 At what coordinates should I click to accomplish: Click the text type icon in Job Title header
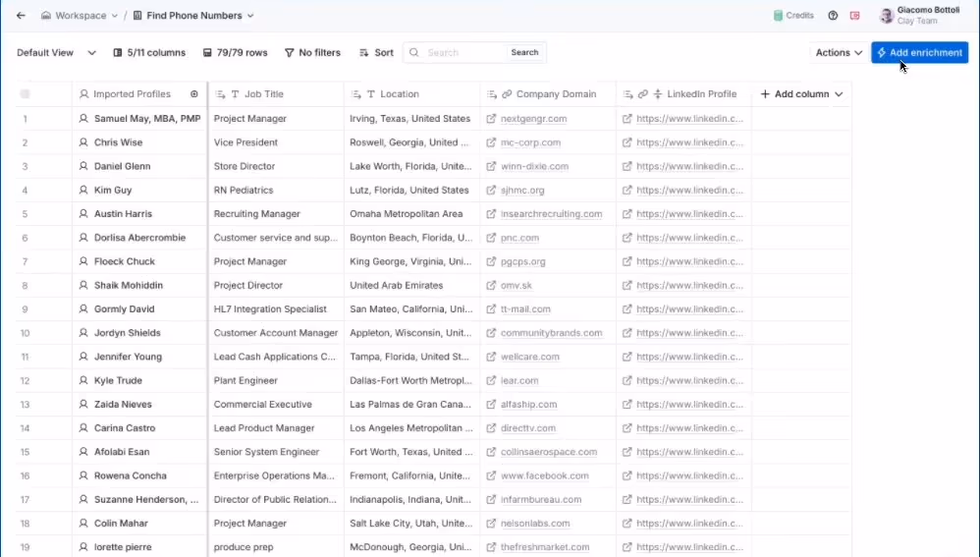[235, 93]
